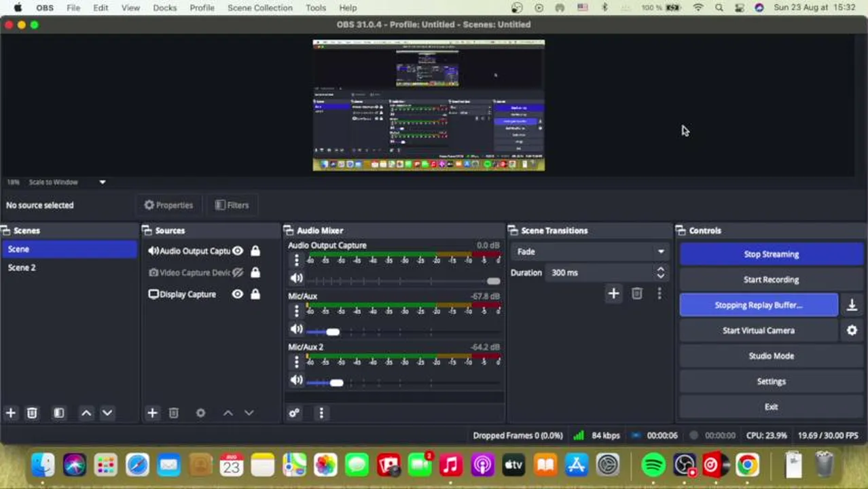Open source properties gear in Sources panel
868x489 pixels.
point(200,413)
